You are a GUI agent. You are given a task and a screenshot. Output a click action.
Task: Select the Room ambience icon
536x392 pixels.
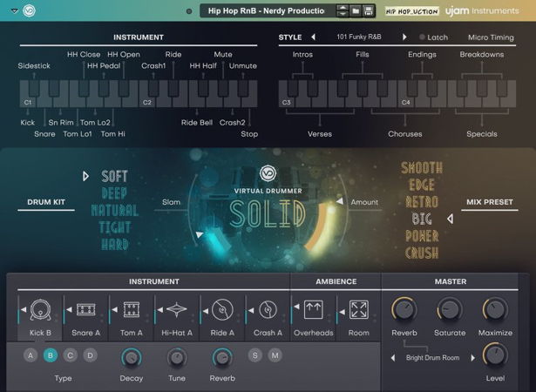click(358, 310)
